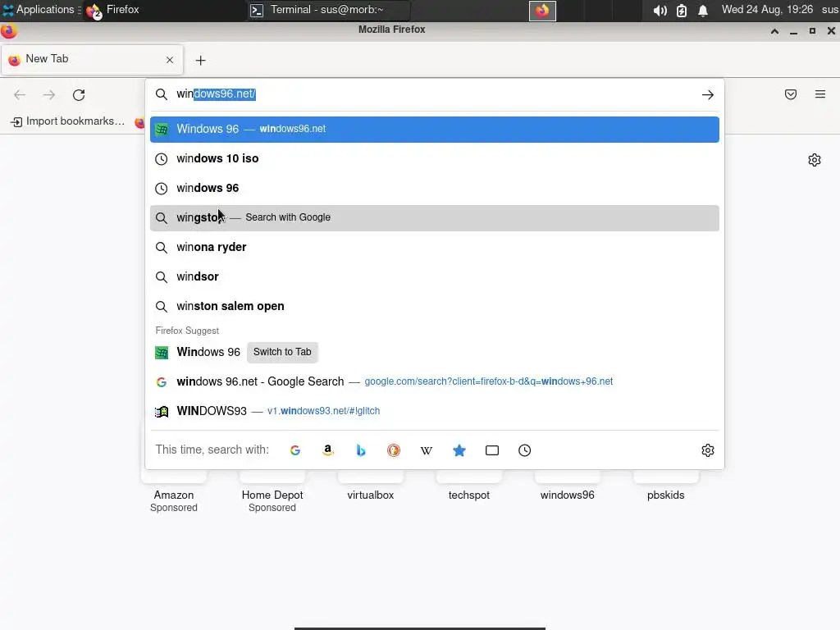Open Amazon Sponsored shortcut
The width and height of the screenshot is (840, 630).
click(174, 495)
